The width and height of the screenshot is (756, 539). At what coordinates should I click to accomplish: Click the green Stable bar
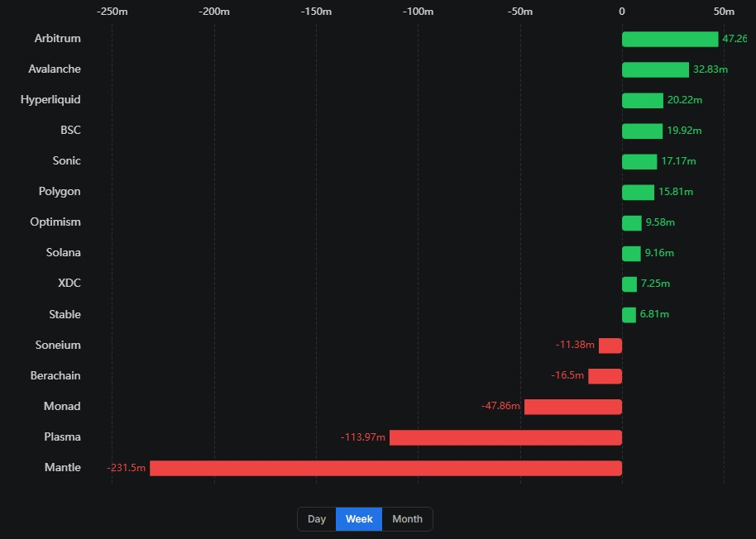click(629, 314)
